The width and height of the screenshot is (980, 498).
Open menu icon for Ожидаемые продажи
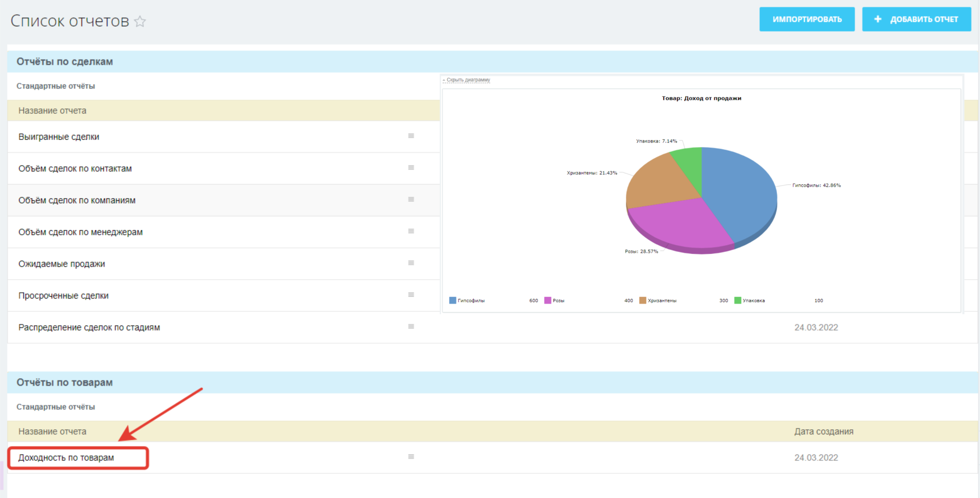[x=411, y=263]
